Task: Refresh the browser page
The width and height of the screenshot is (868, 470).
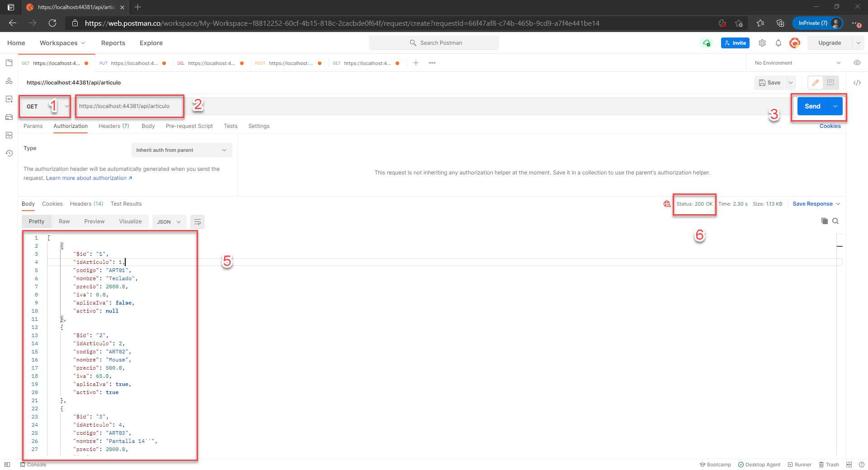Action: pos(52,23)
